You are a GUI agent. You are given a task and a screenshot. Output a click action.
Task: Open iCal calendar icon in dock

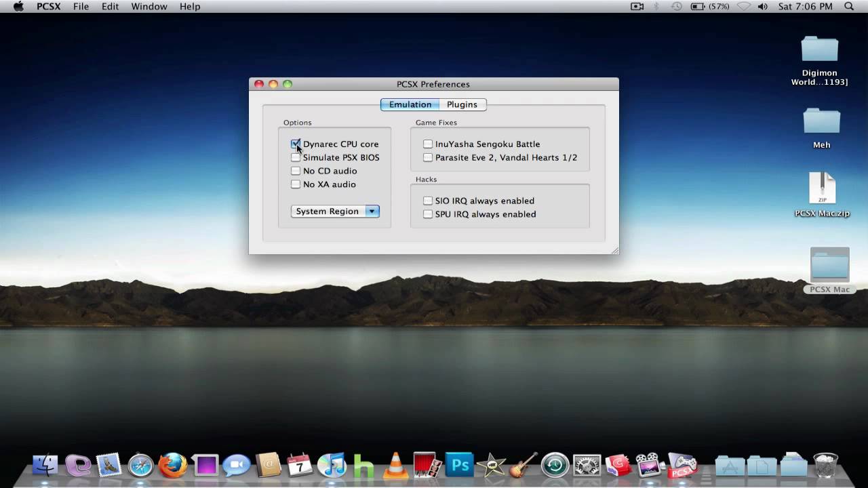point(300,465)
